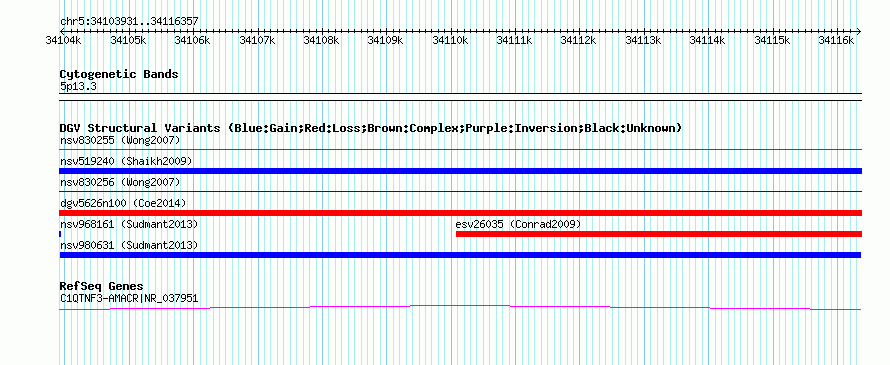Open variant nsv519240 (Shaikh2009) label
890x365 pixels.
(x=126, y=161)
